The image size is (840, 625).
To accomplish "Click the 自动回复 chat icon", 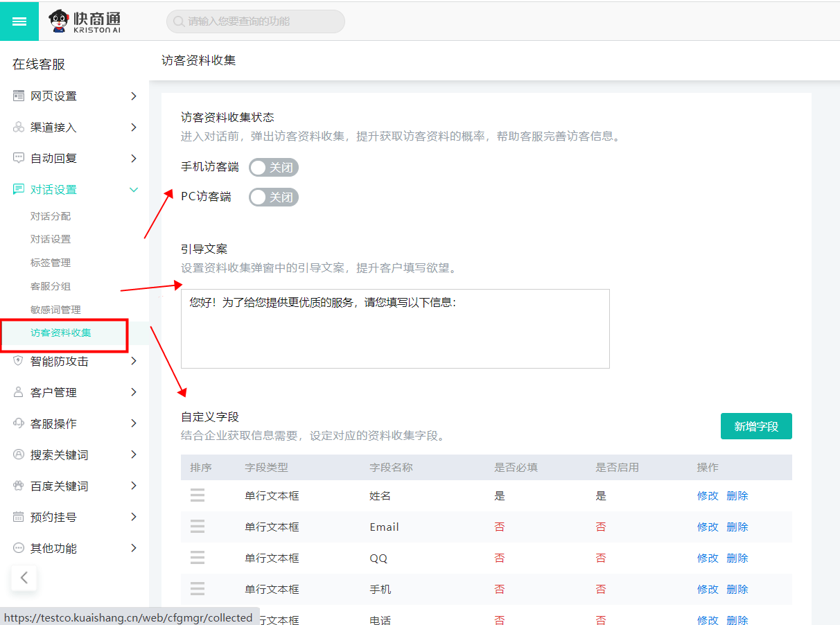I will pos(19,158).
